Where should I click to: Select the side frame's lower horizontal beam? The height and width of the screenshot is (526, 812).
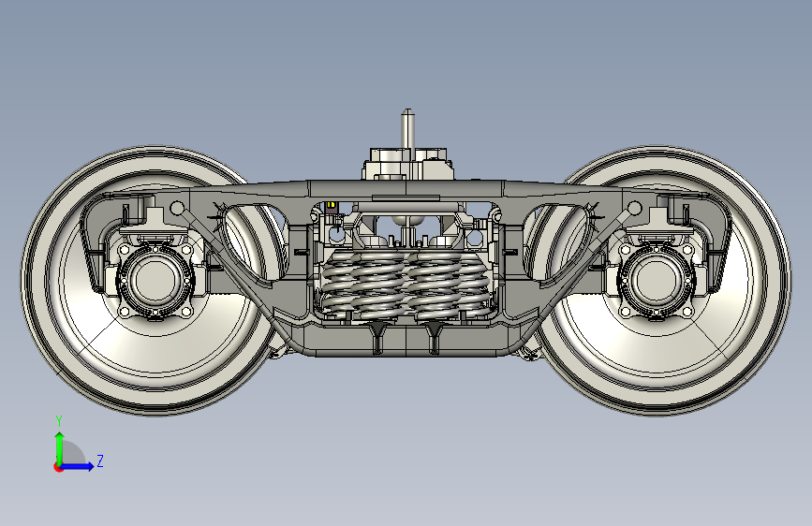tap(406, 342)
